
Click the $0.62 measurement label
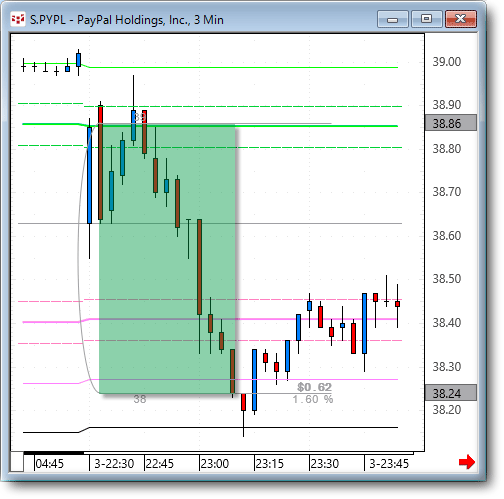click(314, 387)
